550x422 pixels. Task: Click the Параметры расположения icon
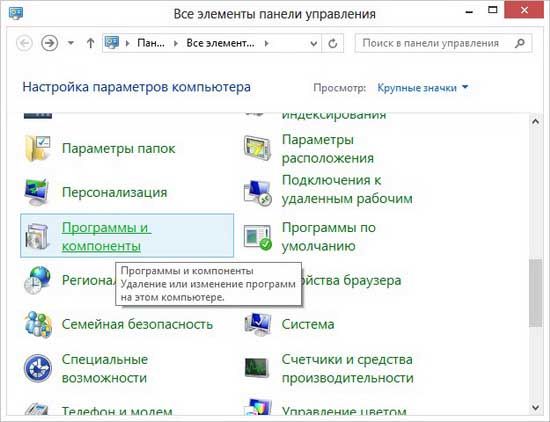coord(257,148)
